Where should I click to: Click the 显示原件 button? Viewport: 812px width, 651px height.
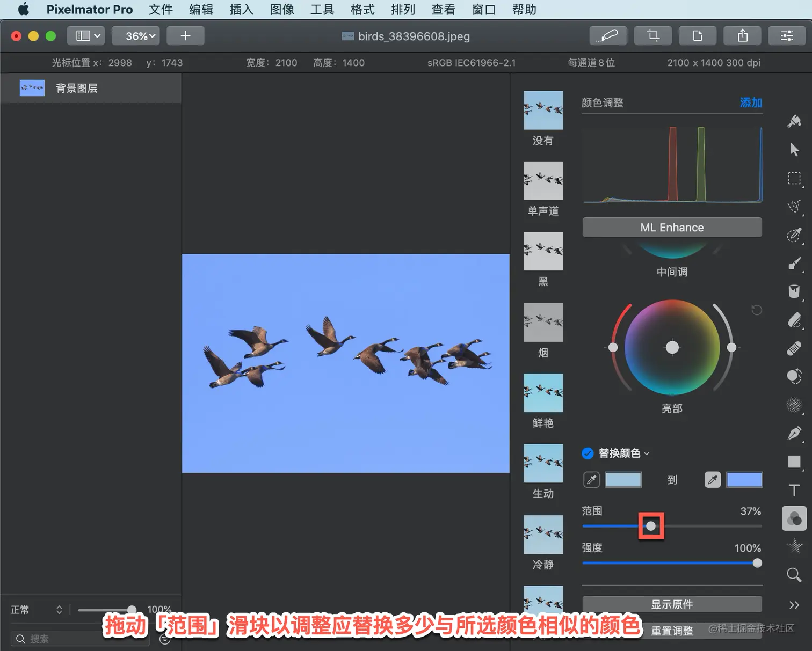(x=672, y=604)
